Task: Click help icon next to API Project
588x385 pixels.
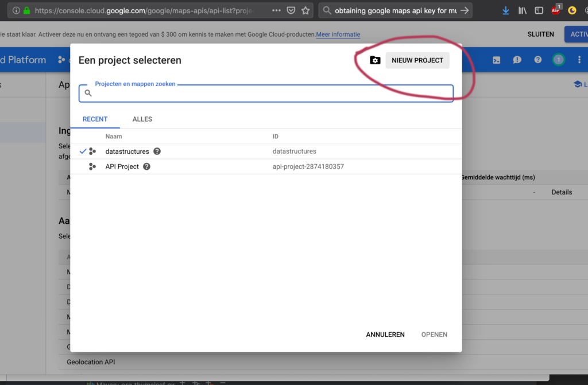Action: tap(146, 166)
